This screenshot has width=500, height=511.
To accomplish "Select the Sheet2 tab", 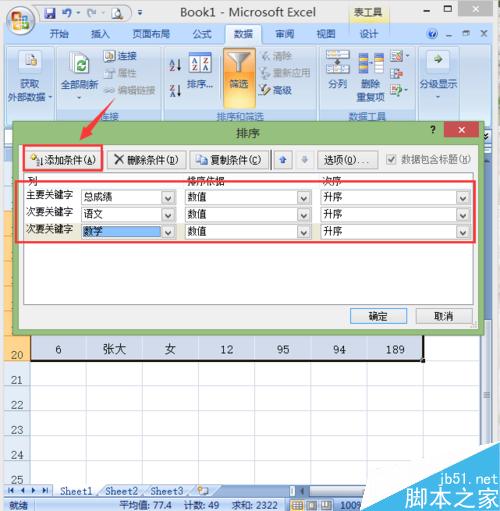I will pyautogui.click(x=121, y=491).
